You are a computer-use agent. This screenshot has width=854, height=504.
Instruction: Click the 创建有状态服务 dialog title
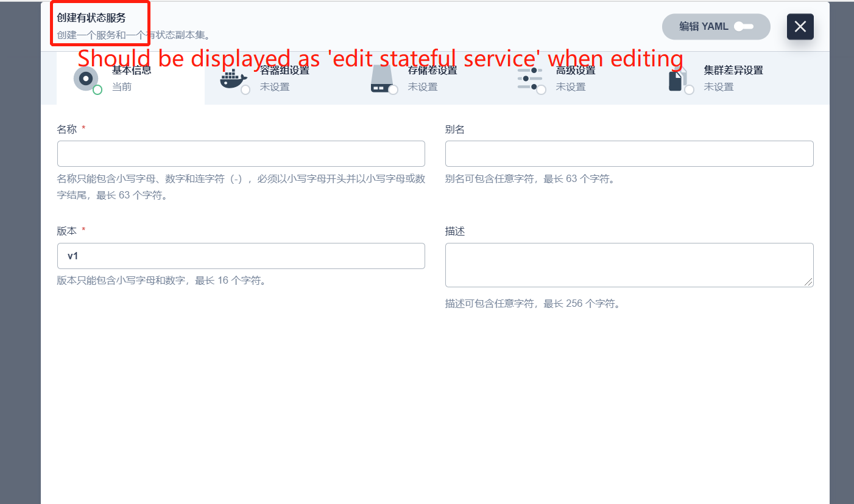(x=91, y=18)
